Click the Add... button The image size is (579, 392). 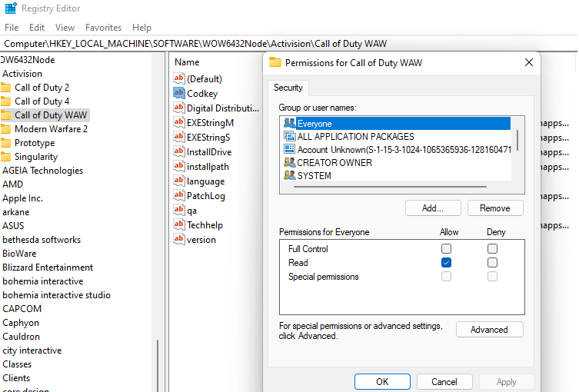click(433, 208)
